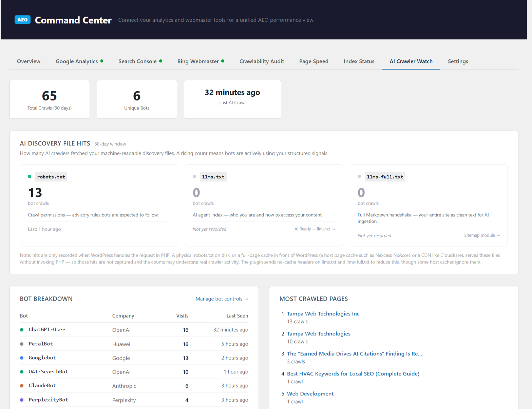Click the Company column header

coord(123,316)
